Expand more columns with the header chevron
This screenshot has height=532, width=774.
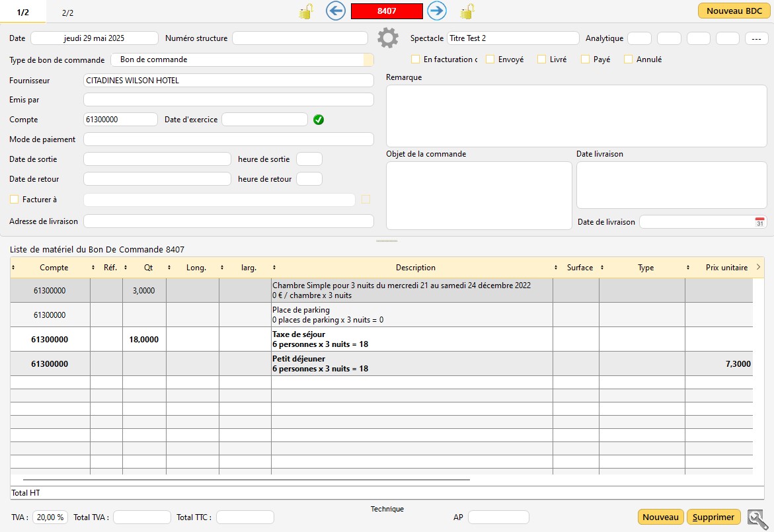point(757,267)
